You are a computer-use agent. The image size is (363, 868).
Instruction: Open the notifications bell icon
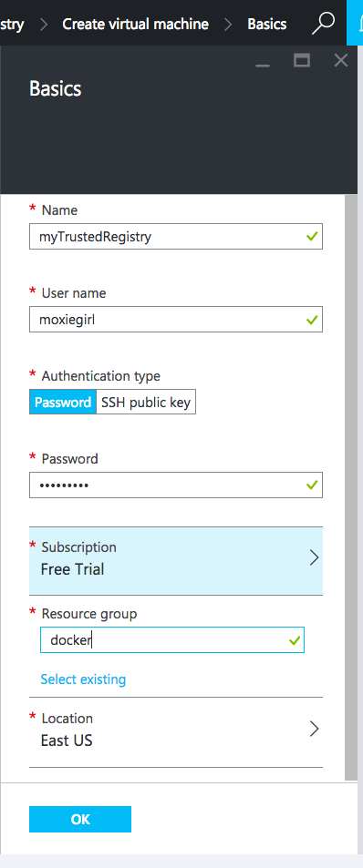point(355,24)
